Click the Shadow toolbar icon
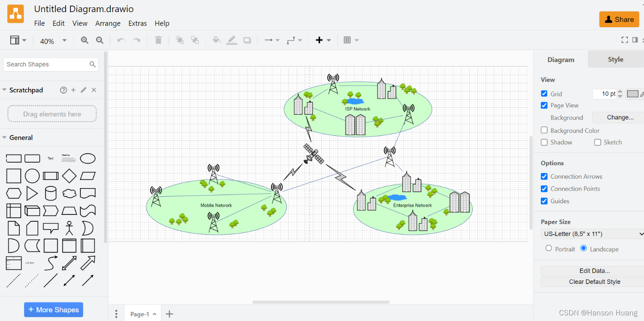644x321 pixels. point(247,40)
